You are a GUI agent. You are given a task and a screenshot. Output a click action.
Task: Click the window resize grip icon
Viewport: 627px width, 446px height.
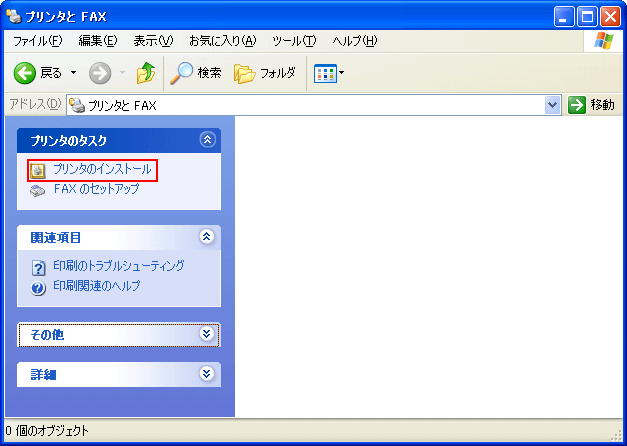coord(617,436)
